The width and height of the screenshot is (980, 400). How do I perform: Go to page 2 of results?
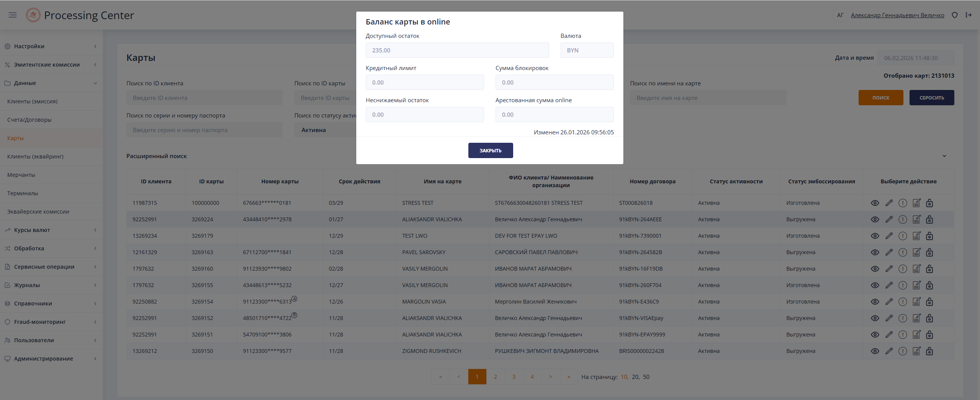pos(495,377)
